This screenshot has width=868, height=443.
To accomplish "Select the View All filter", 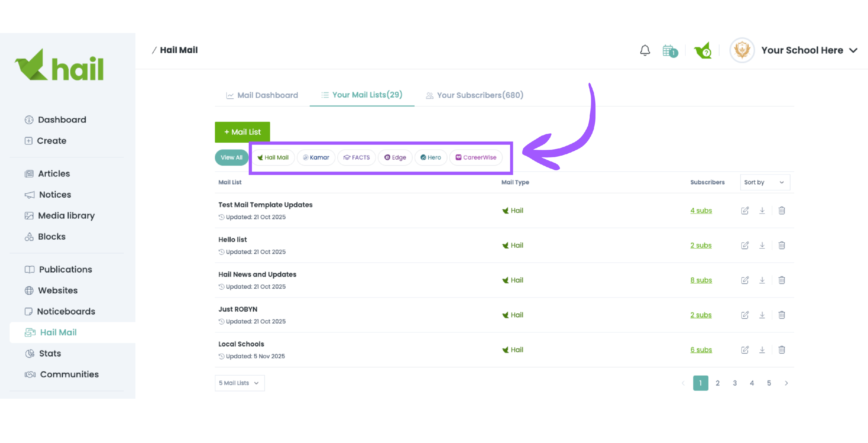I will 231,157.
